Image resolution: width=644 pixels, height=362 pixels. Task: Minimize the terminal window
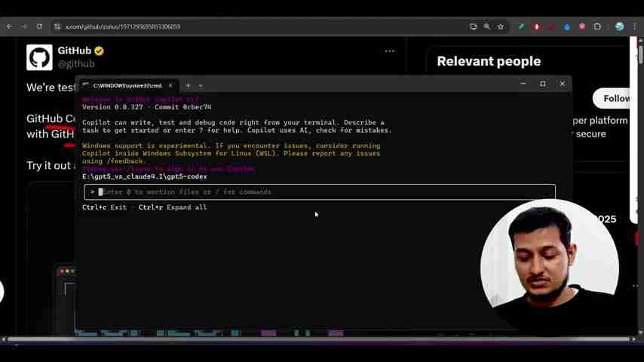tap(523, 84)
